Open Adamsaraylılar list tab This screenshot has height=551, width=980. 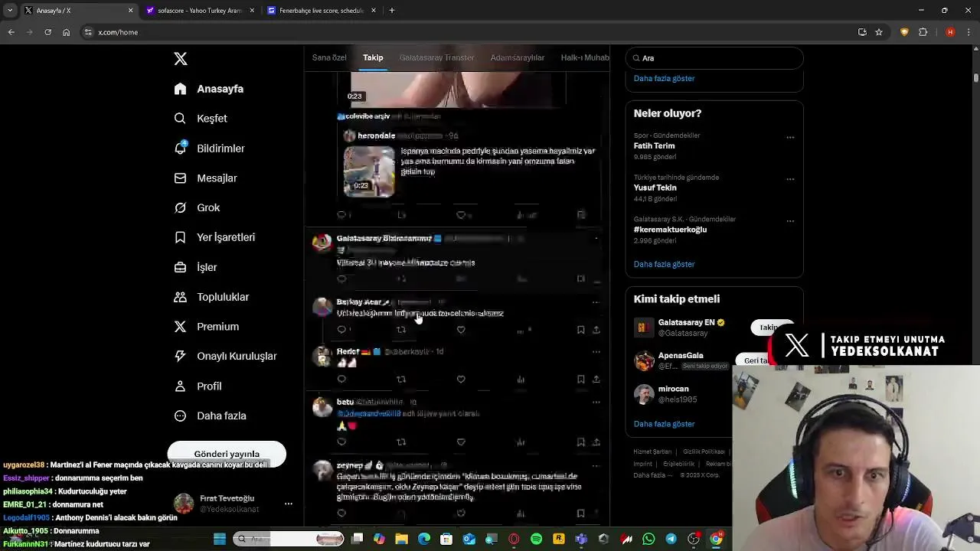click(518, 57)
